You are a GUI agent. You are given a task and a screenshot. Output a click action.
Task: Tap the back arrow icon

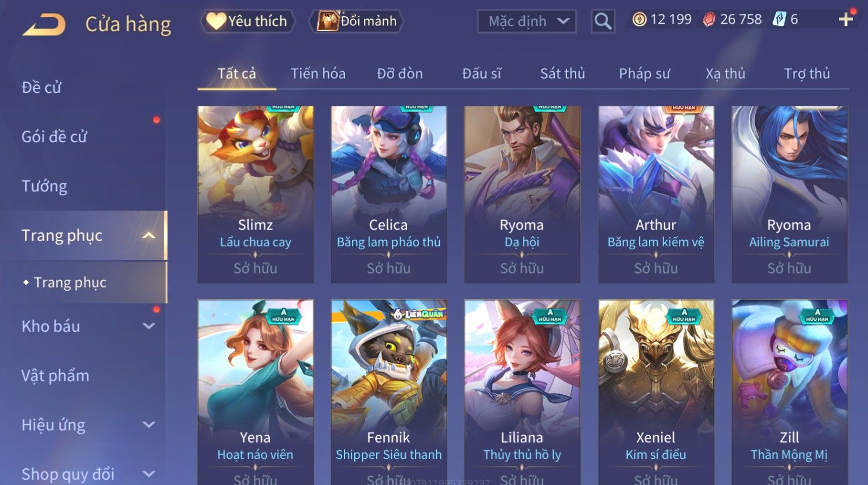click(44, 24)
